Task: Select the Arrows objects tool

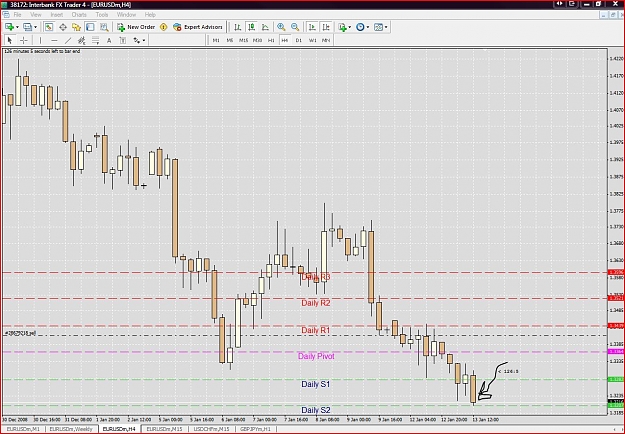Action: [137, 40]
